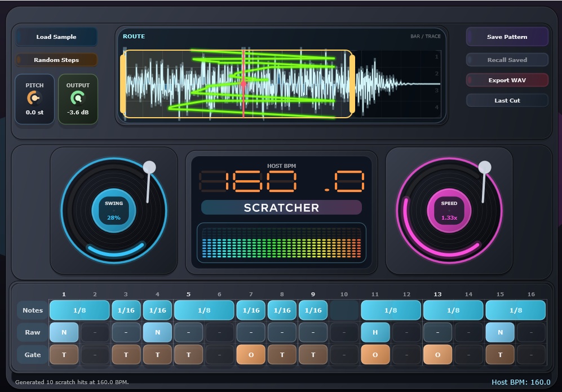Image resolution: width=562 pixels, height=392 pixels.
Task: Click the Speed turntable center label
Action: [x=449, y=211]
